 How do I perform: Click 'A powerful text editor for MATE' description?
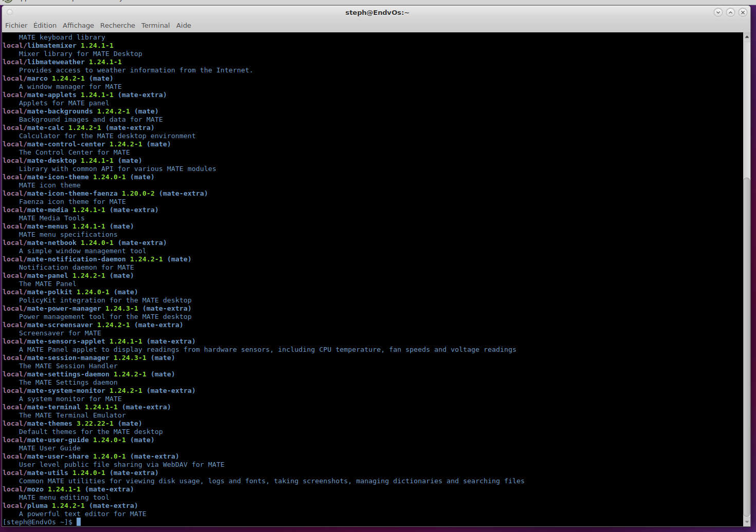coord(83,514)
